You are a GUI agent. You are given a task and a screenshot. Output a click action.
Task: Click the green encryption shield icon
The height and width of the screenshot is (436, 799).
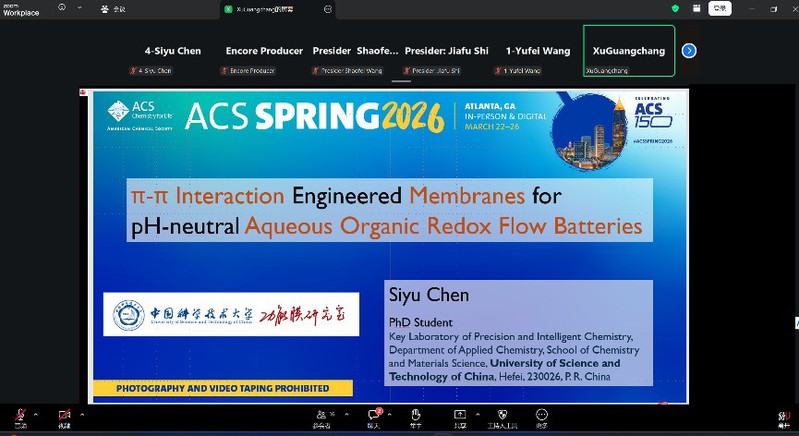click(x=675, y=8)
